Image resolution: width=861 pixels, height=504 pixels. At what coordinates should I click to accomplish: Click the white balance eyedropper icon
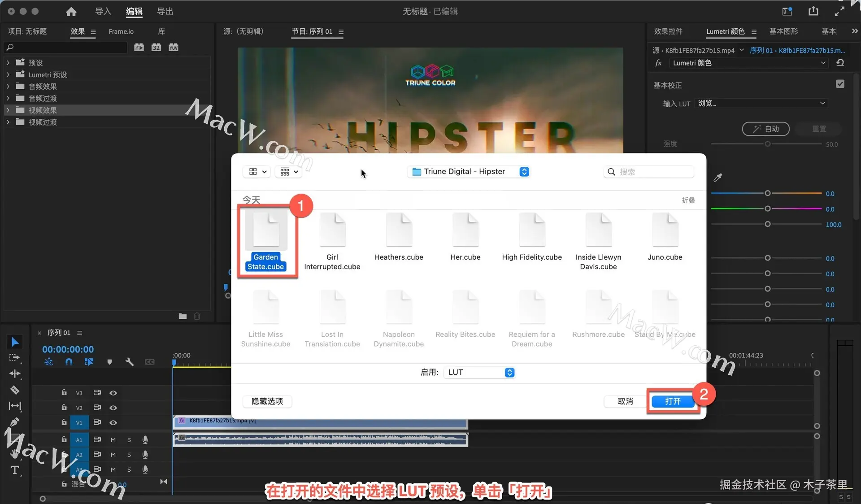pyautogui.click(x=717, y=178)
